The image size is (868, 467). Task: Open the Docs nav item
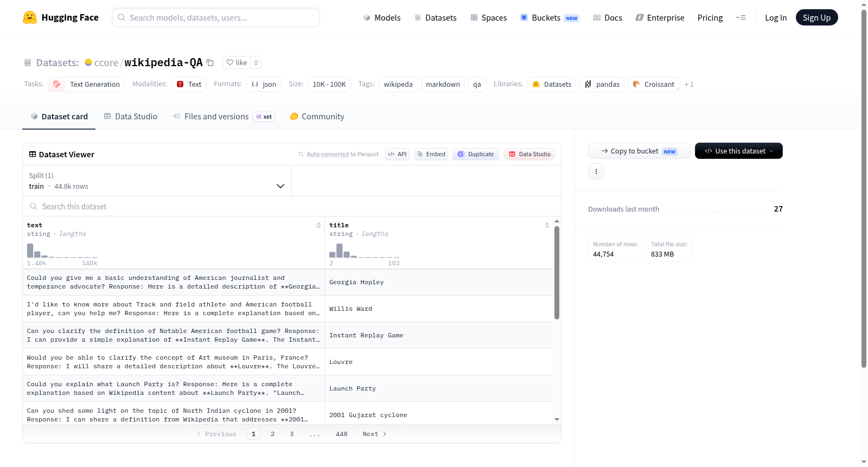[608, 17]
